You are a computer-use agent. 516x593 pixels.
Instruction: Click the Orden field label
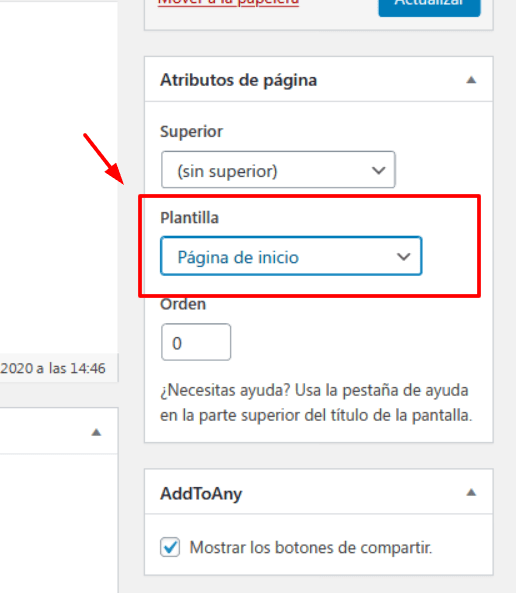pyautogui.click(x=183, y=304)
